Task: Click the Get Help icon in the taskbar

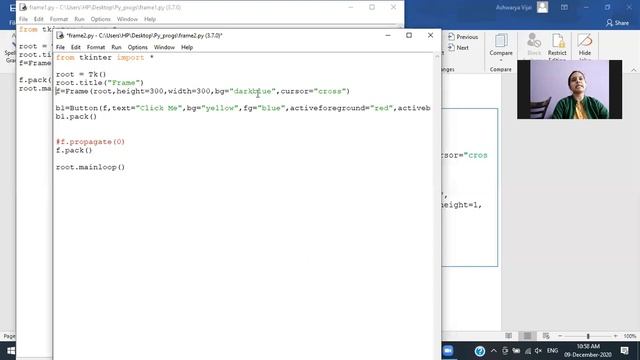Action: pos(480,351)
